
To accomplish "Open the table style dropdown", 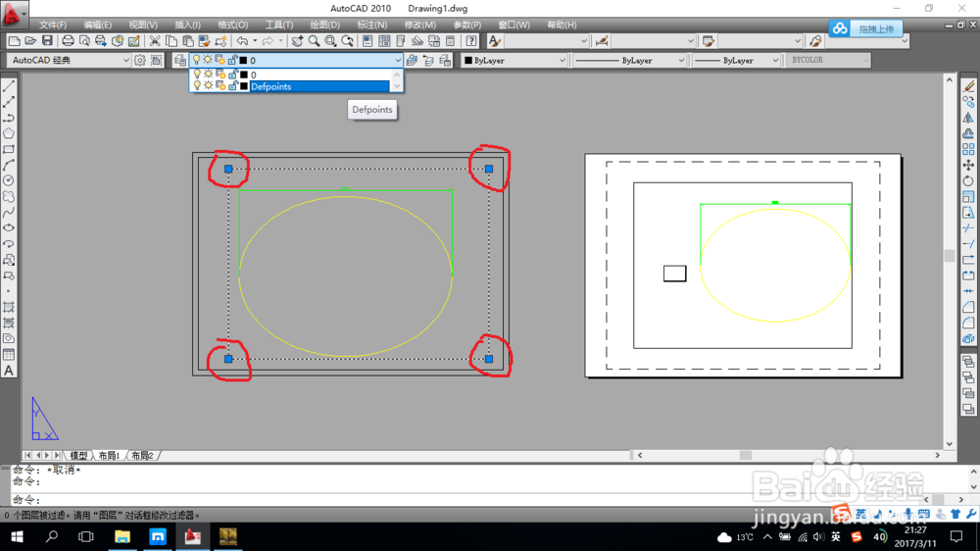I will [798, 41].
